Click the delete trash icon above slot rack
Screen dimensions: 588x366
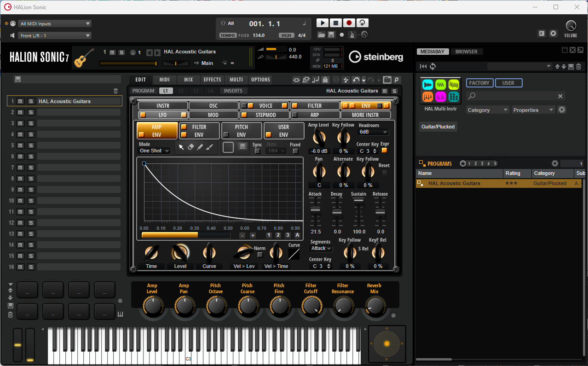click(116, 91)
